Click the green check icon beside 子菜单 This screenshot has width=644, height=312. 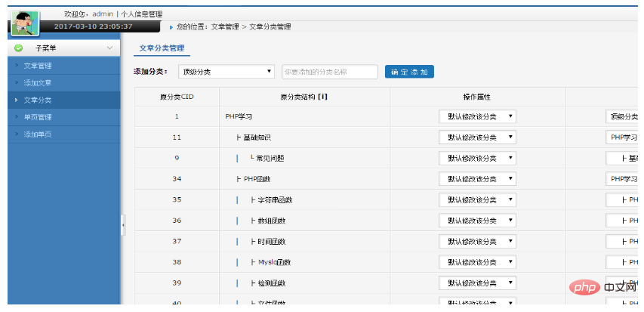coord(18,48)
